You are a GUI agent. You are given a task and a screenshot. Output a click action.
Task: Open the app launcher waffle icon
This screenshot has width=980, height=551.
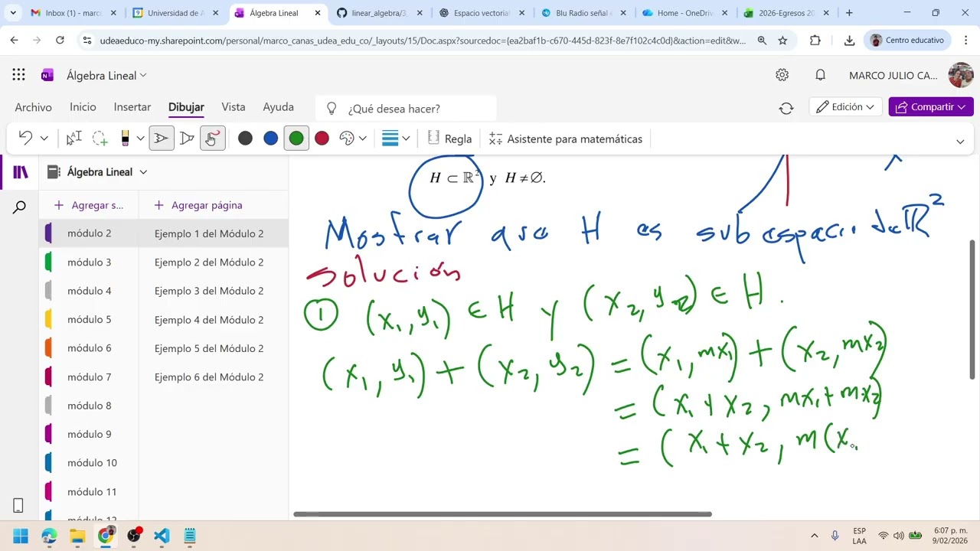18,75
